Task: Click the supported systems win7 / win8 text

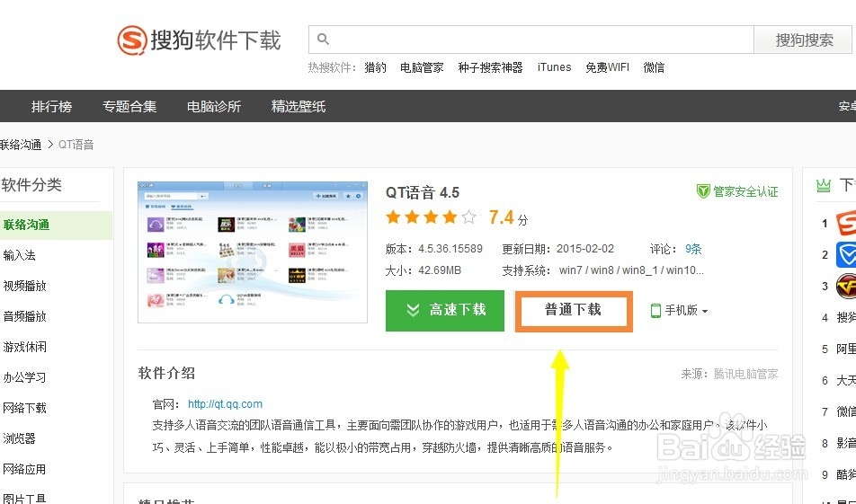Action: coord(631,270)
